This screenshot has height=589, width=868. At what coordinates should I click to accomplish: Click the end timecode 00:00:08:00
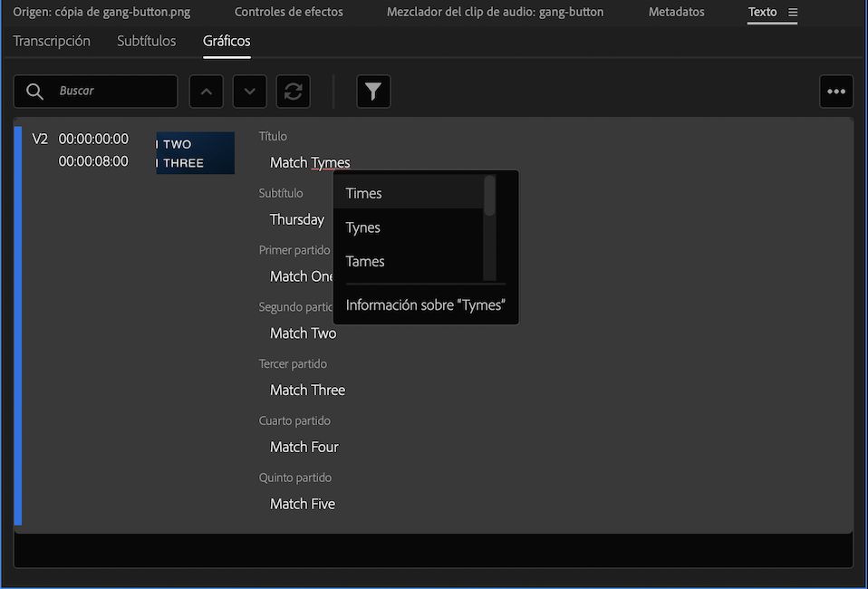point(93,161)
